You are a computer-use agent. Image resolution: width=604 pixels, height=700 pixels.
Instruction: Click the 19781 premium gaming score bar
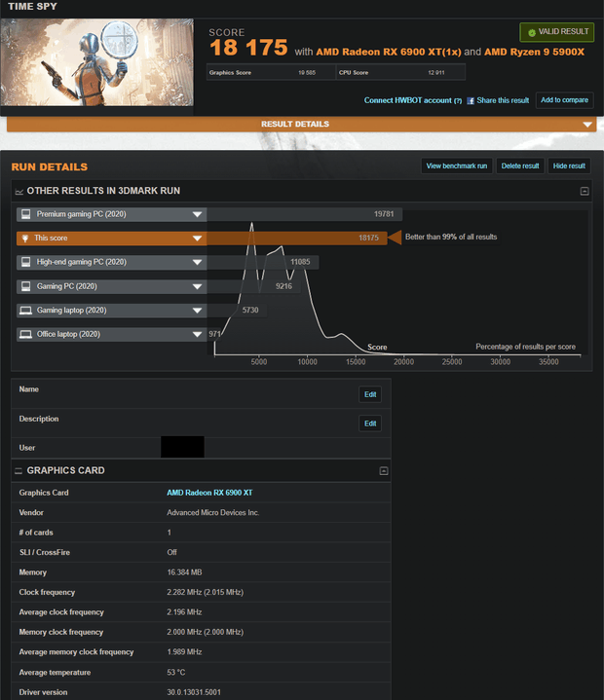[304, 214]
